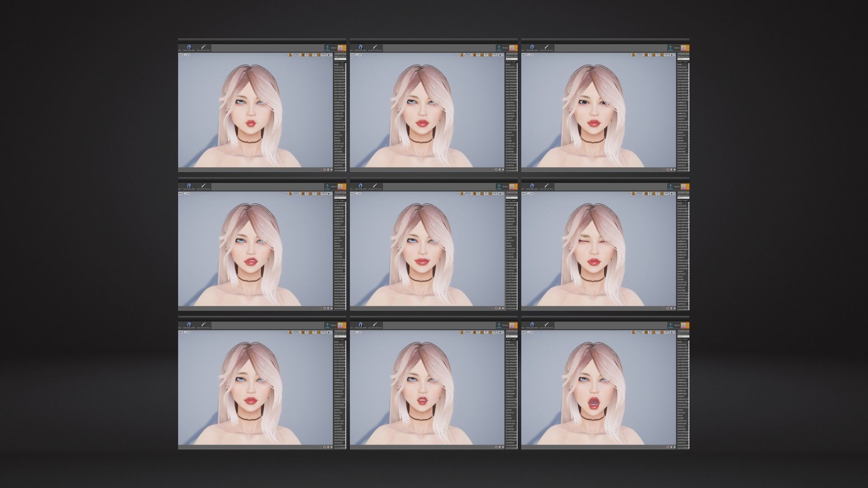
Task: Click pause button in top-middle screenshot bottom bar
Action: [x=500, y=169]
